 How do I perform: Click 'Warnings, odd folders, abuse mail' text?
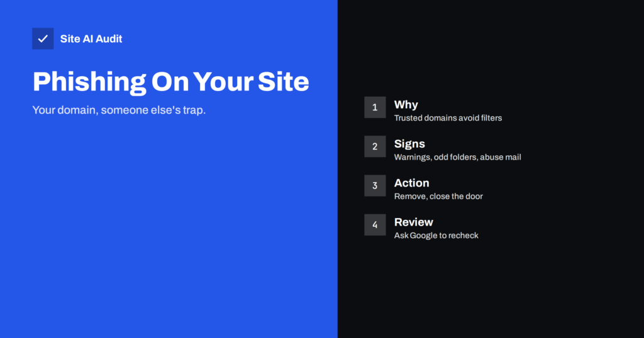(458, 157)
